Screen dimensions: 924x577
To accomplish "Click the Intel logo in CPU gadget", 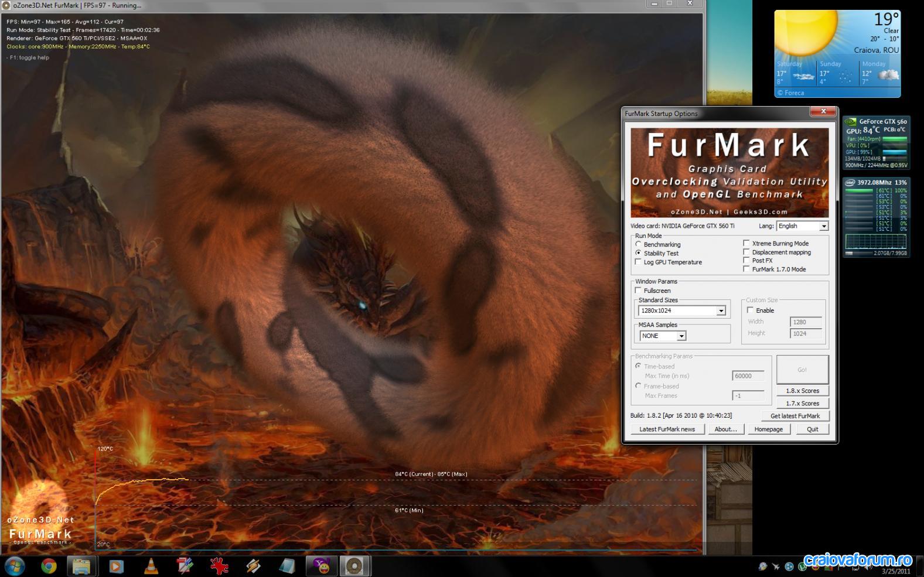I will coord(850,182).
